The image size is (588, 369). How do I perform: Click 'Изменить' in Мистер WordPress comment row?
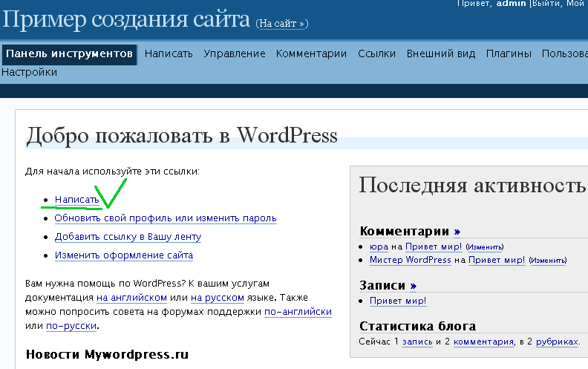(548, 261)
